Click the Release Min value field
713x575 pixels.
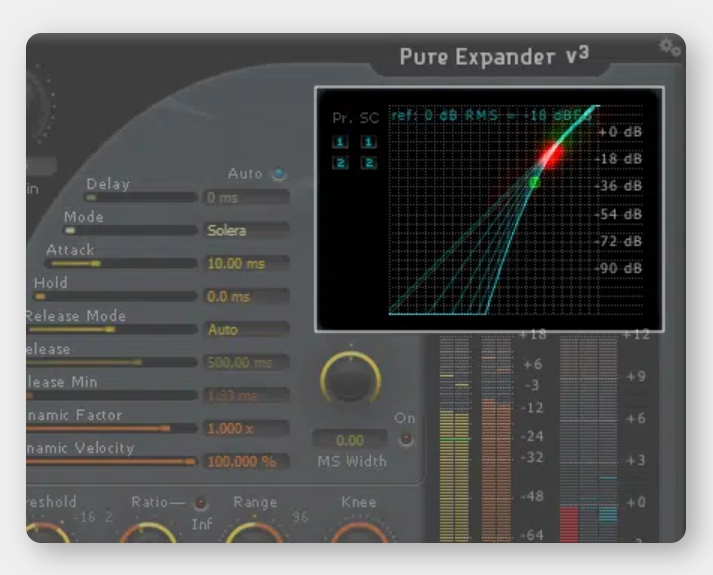coord(246,395)
